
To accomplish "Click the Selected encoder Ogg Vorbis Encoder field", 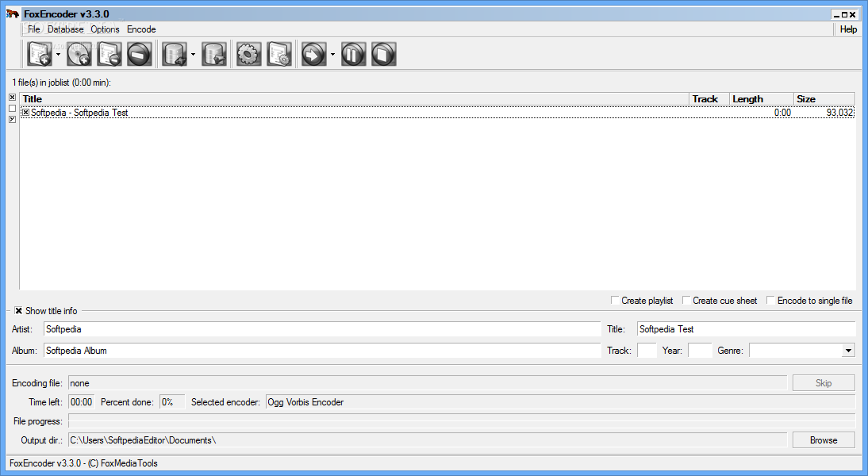I will click(x=560, y=402).
